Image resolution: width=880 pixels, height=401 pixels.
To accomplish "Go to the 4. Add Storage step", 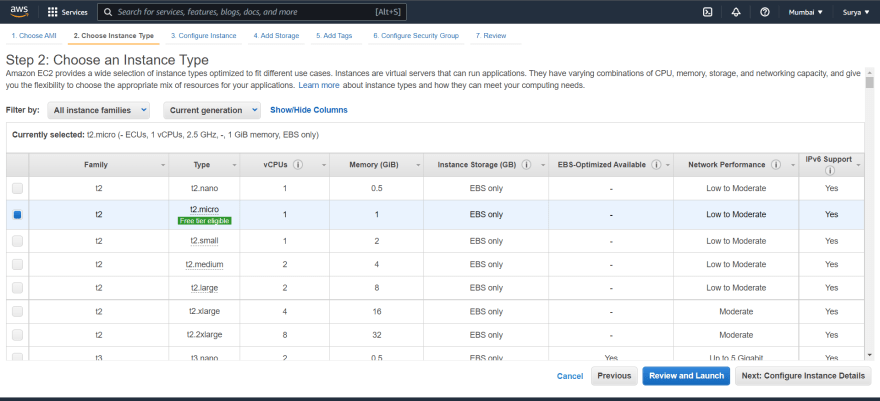I will point(276,35).
